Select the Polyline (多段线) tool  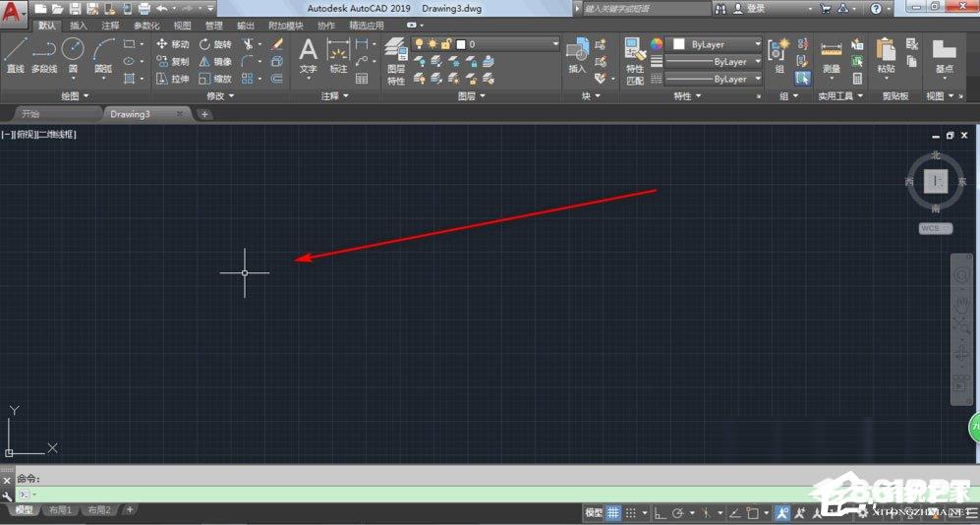(44, 55)
